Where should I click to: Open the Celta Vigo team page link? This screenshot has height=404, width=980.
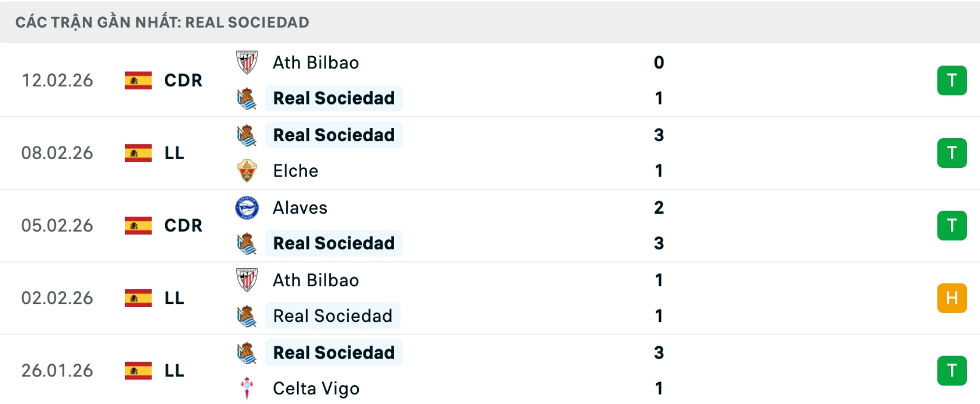tap(316, 388)
